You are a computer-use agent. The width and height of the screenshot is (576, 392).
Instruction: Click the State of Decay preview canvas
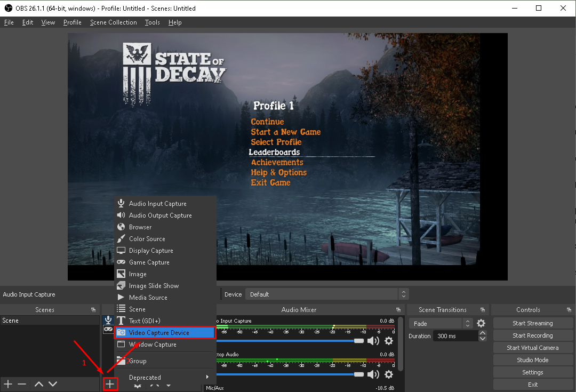287,156
